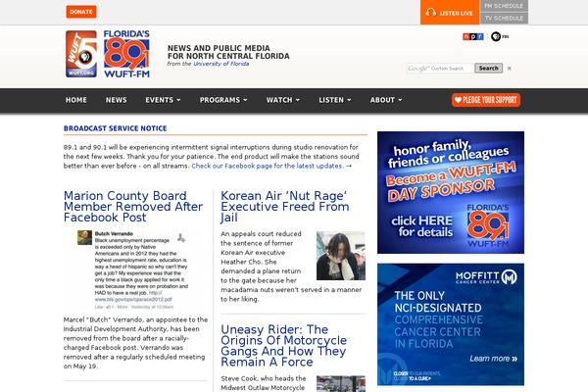Click the news and public media tagline
The width and height of the screenshot is (588, 392).
(228, 52)
